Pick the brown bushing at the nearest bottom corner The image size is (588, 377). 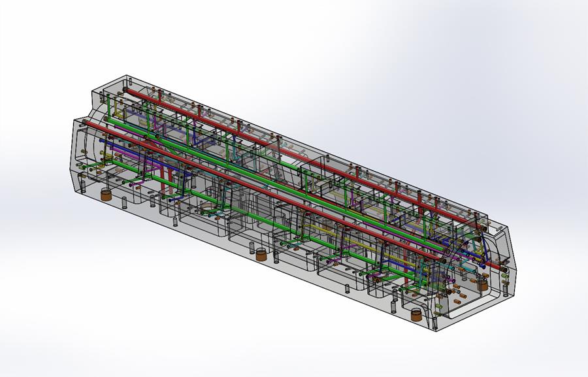pyautogui.click(x=416, y=314)
